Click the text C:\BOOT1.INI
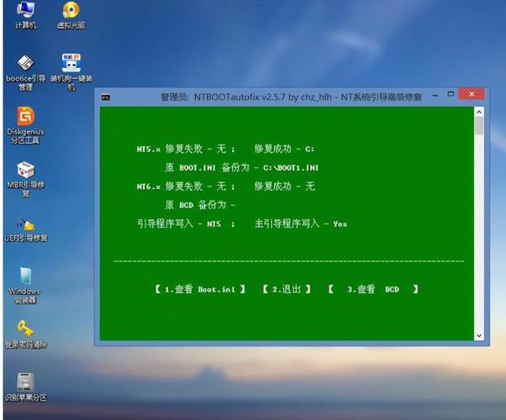 (291, 168)
